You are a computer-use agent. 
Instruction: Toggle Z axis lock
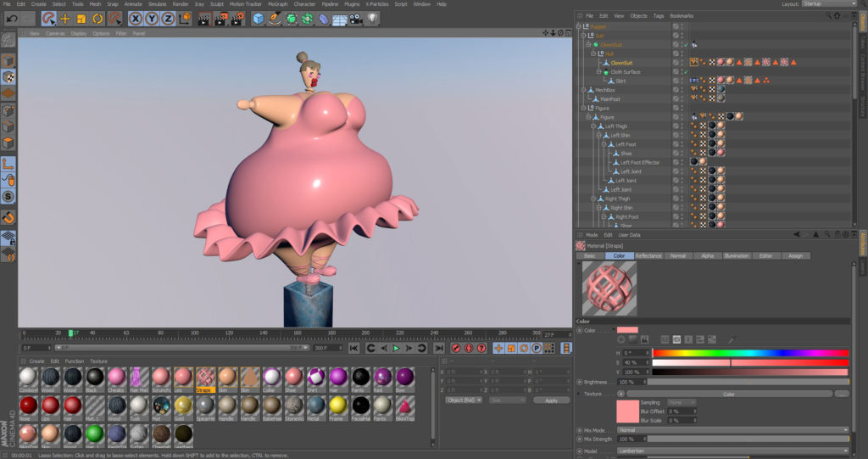pyautogui.click(x=169, y=19)
